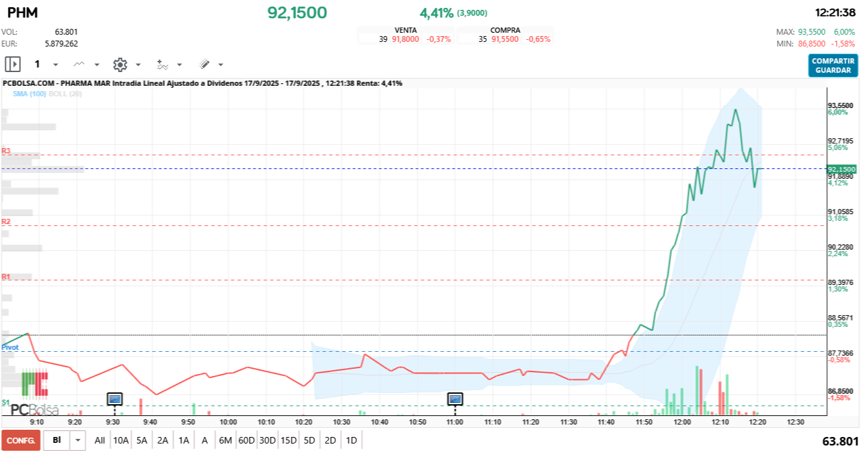Select the 10A time range

[121, 440]
